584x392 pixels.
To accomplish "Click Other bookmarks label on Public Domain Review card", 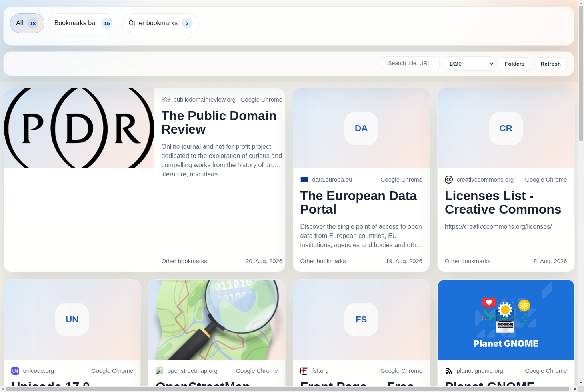I will point(184,261).
